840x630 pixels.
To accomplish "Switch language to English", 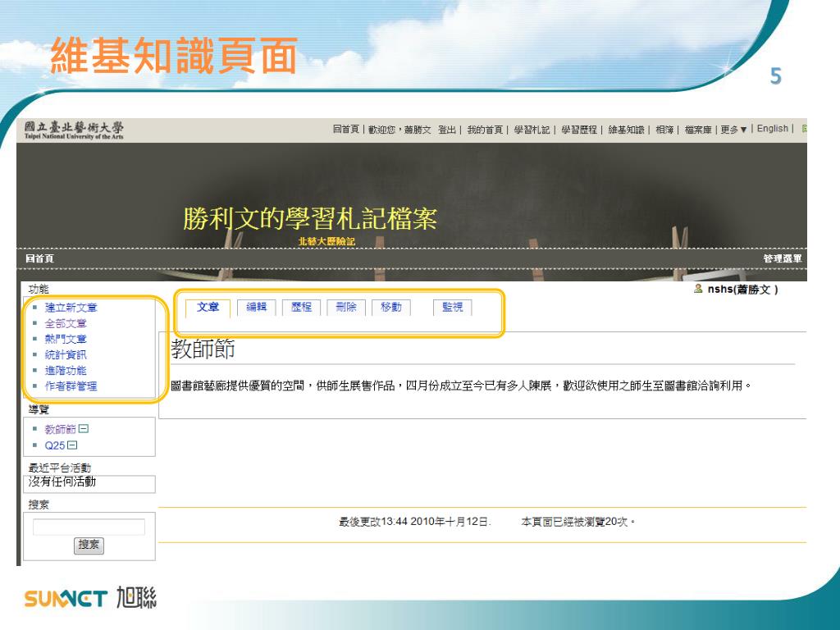I will click(773, 129).
